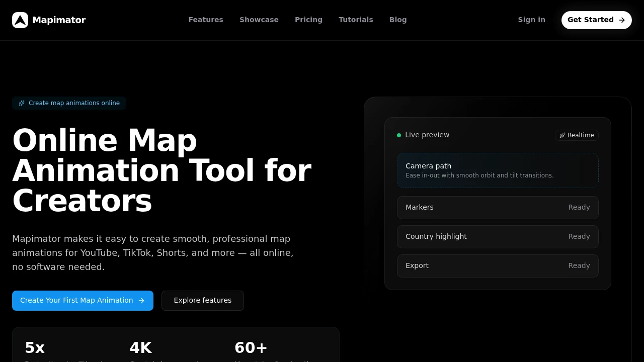644x362 pixels.
Task: Open the Blog link
Action: coord(398,20)
